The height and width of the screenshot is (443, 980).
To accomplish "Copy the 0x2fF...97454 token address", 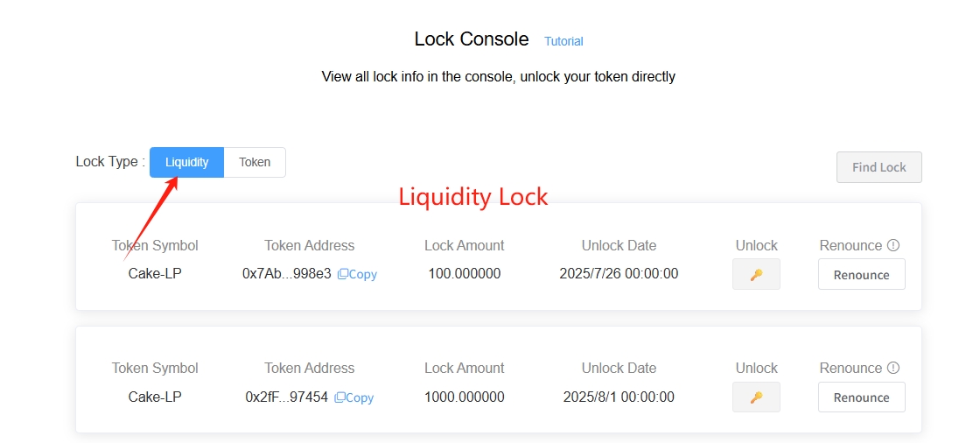I will (354, 397).
